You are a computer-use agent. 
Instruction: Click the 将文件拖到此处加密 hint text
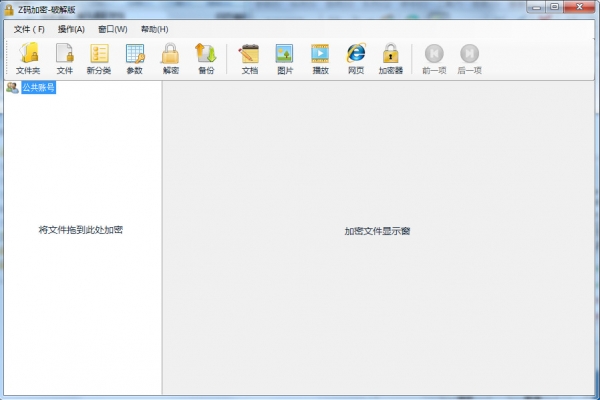81,230
